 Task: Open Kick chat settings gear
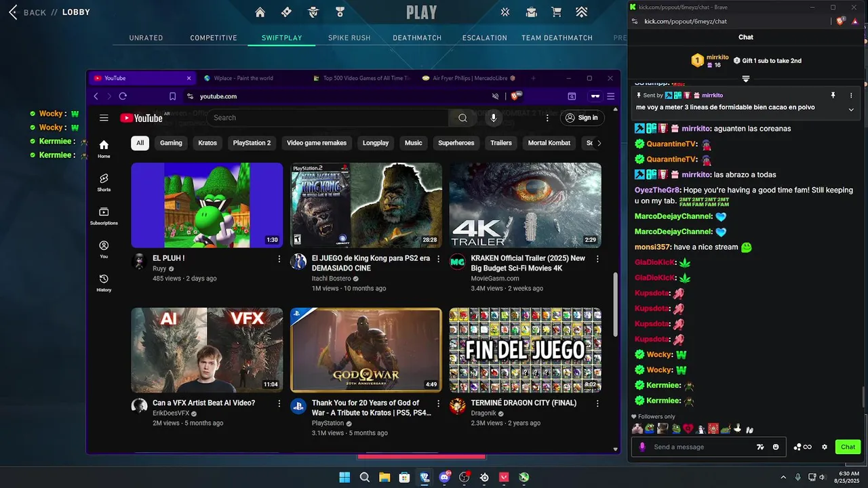(825, 447)
